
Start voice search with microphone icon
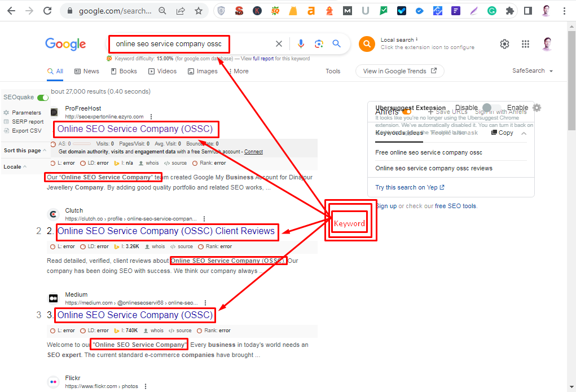301,44
